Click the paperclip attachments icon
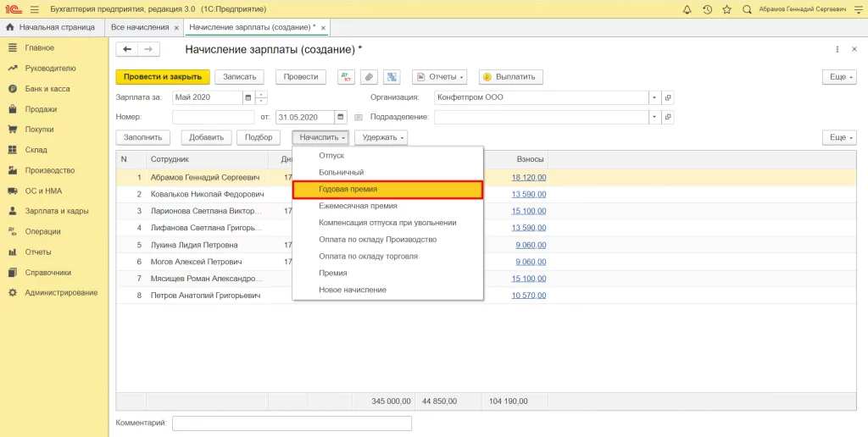The width and height of the screenshot is (868, 437). (369, 77)
